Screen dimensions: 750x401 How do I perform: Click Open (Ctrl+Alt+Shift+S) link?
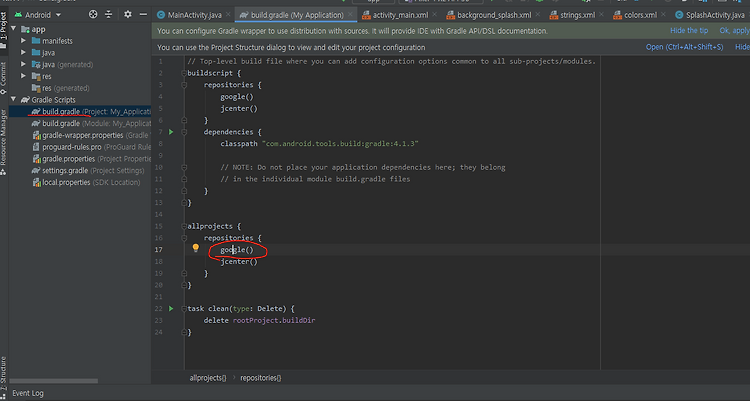coord(684,47)
